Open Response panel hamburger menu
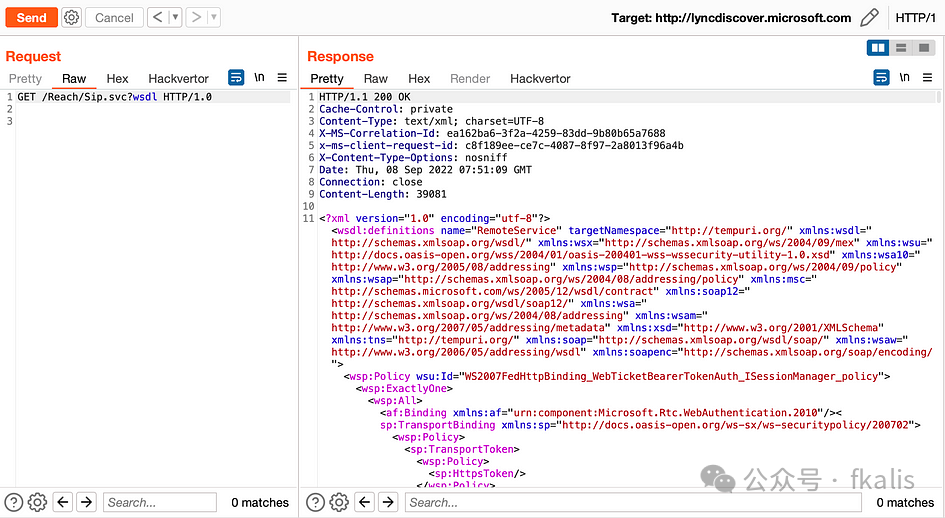 coord(928,77)
